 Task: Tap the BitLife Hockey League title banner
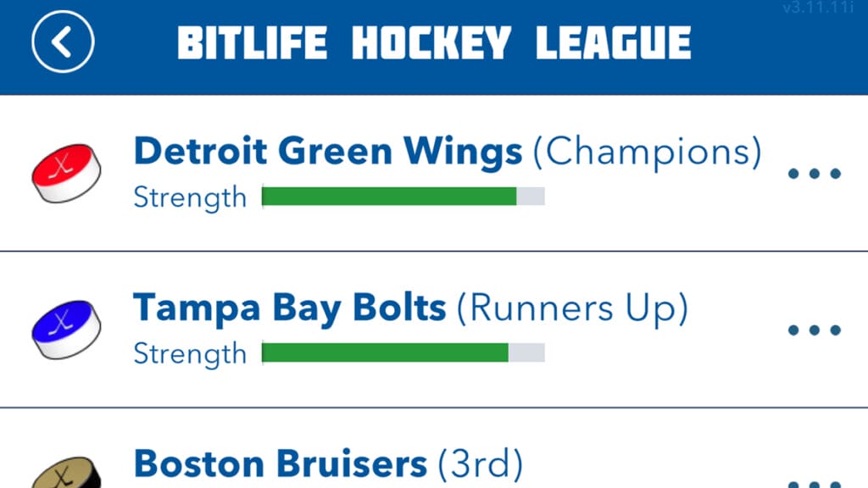[x=434, y=42]
